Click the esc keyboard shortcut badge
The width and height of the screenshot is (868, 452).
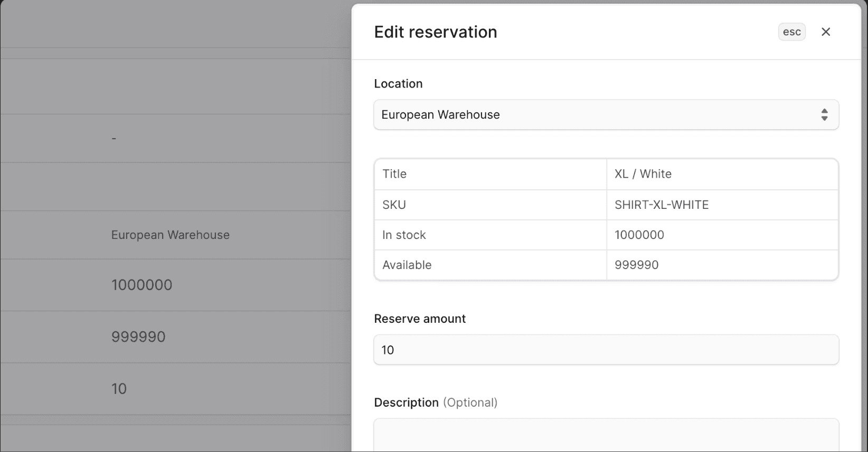tap(791, 32)
